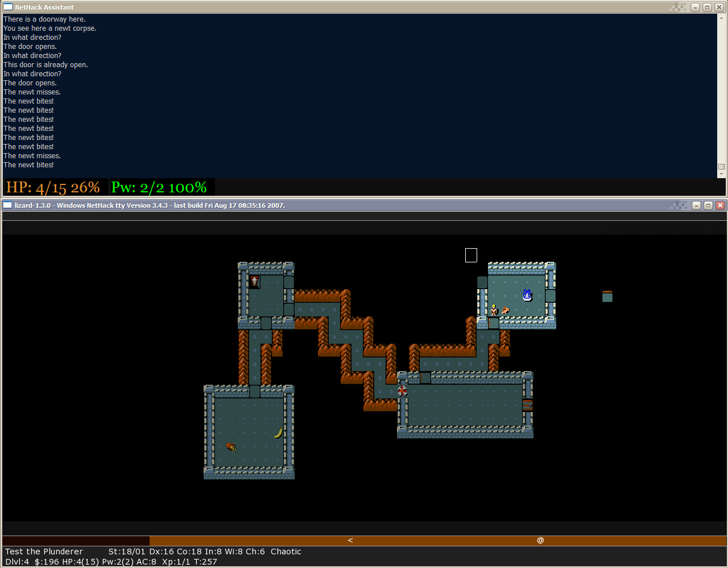
Task: Maximize the NetHack Assistant window
Action: click(707, 7)
